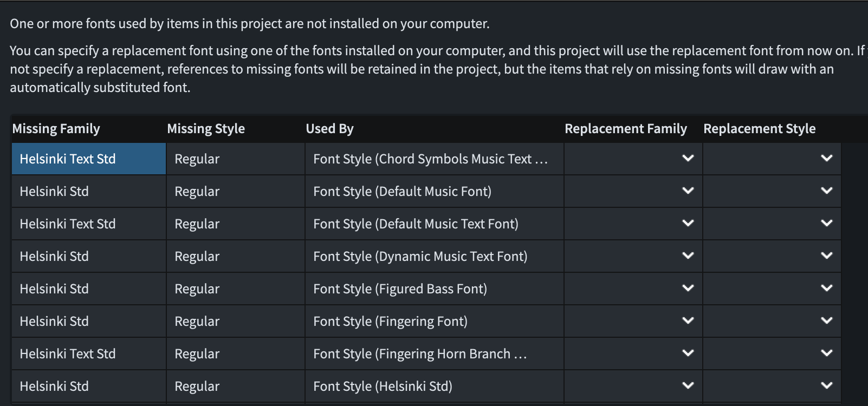Expand Replacement Family for Default Music Font
This screenshot has height=406, width=868.
click(x=633, y=191)
